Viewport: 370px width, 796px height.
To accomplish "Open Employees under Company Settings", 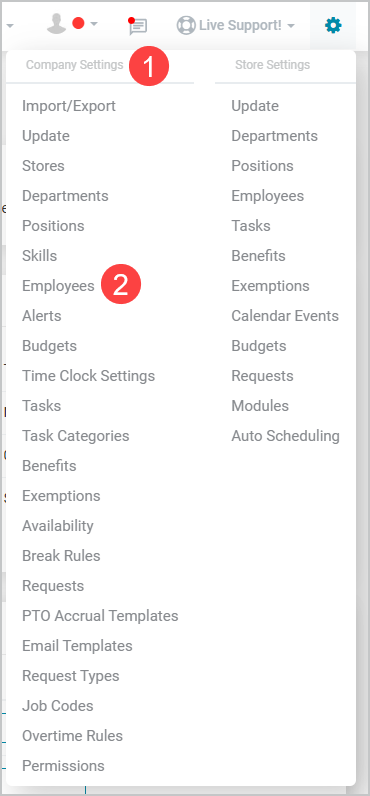I will (x=58, y=286).
